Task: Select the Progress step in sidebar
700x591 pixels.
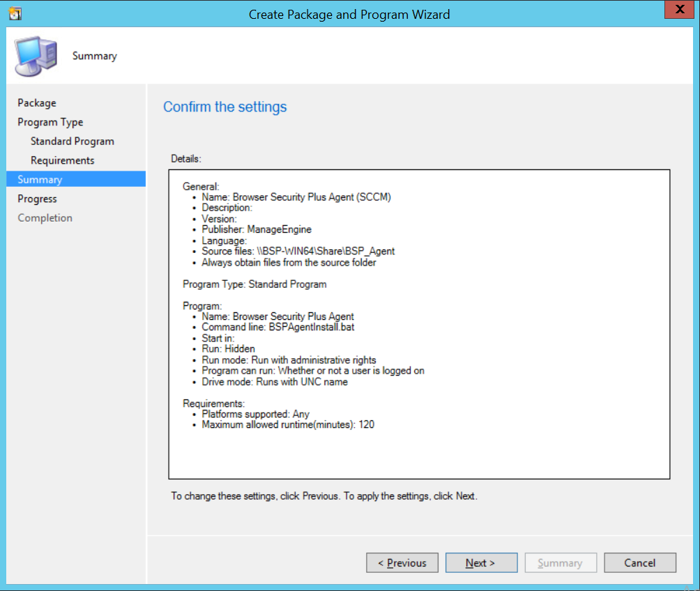Action: click(x=37, y=199)
